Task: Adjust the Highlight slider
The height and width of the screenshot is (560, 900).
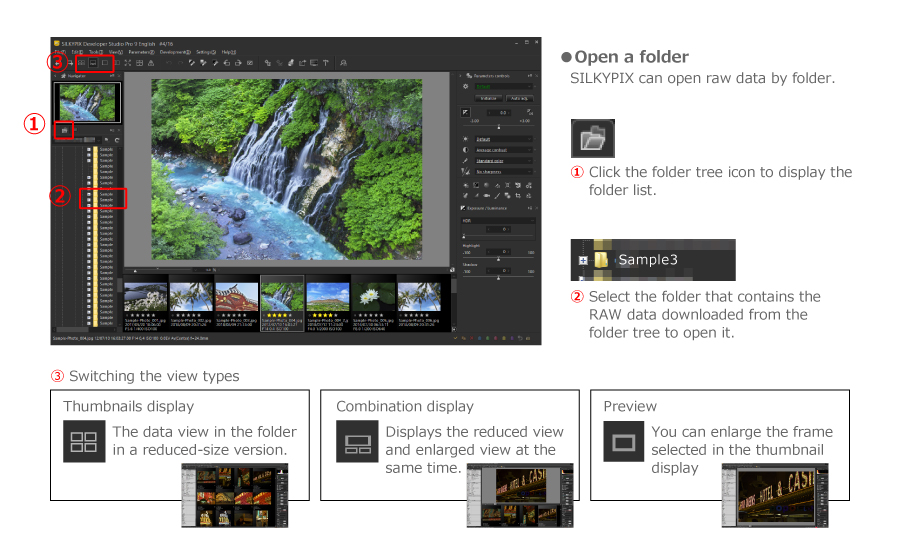Action: point(499,258)
